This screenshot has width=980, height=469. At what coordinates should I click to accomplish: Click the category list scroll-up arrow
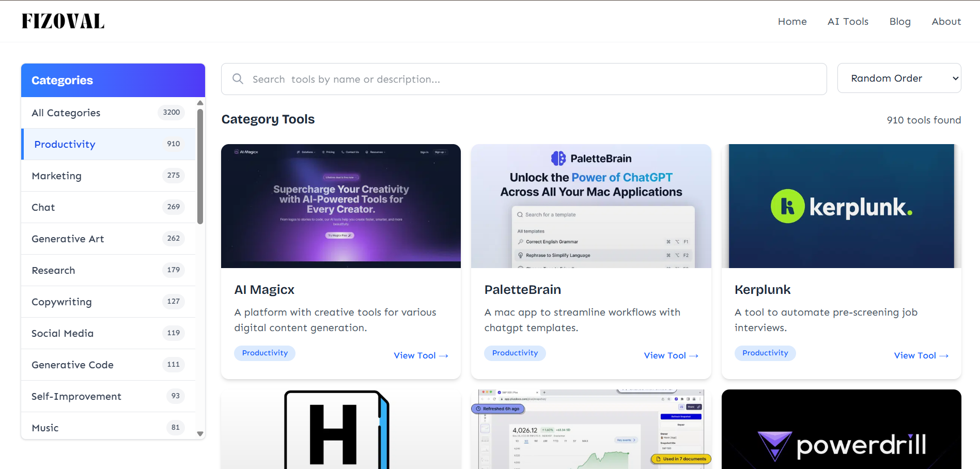pyautogui.click(x=200, y=103)
